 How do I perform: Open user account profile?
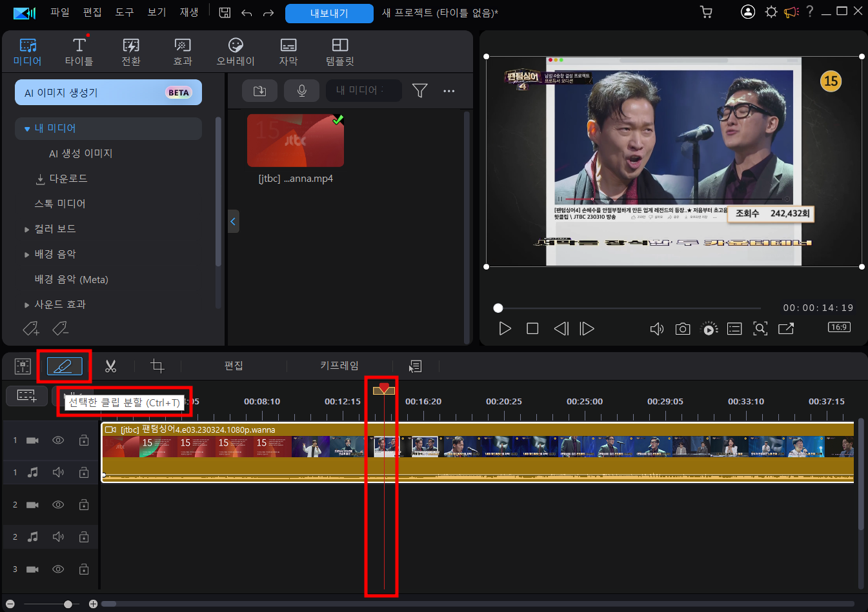pos(747,12)
